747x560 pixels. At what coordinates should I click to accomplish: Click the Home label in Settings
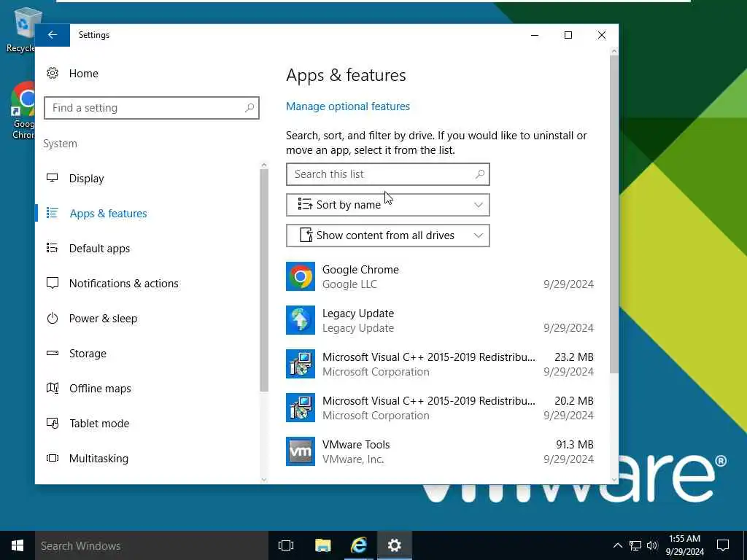tap(83, 74)
